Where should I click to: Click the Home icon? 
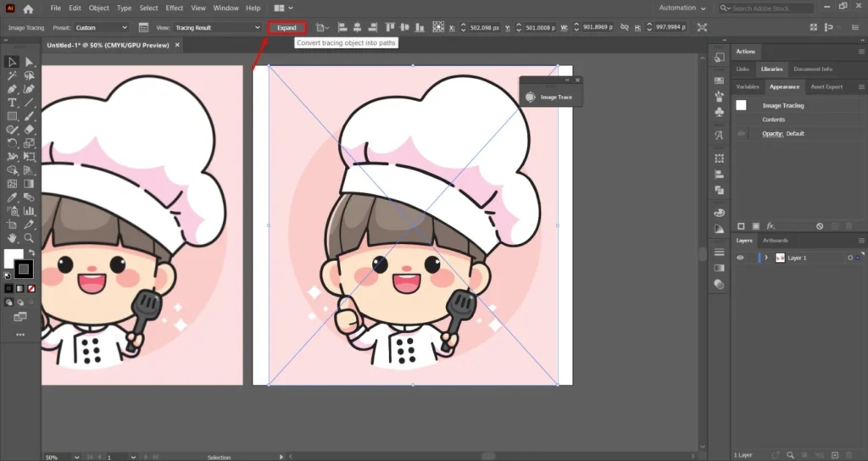coord(28,8)
